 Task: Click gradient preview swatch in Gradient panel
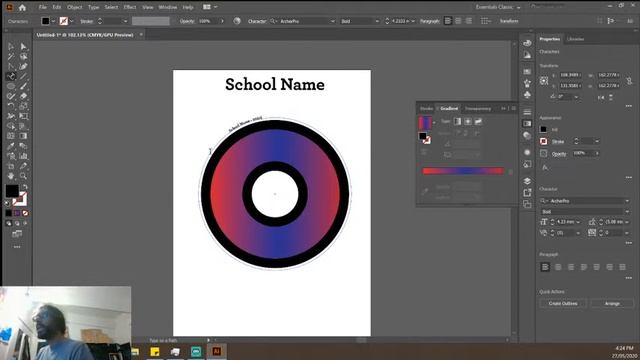(x=425, y=122)
